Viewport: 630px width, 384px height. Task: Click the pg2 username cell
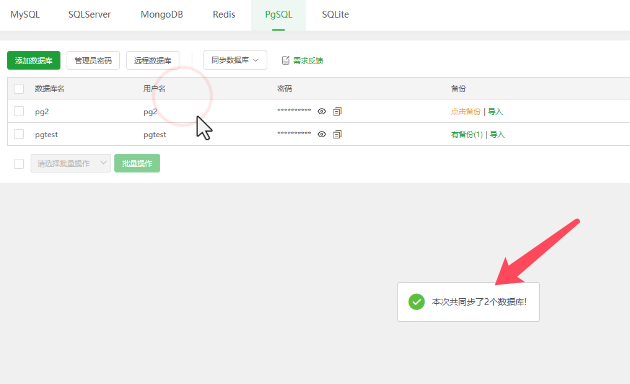(150, 112)
